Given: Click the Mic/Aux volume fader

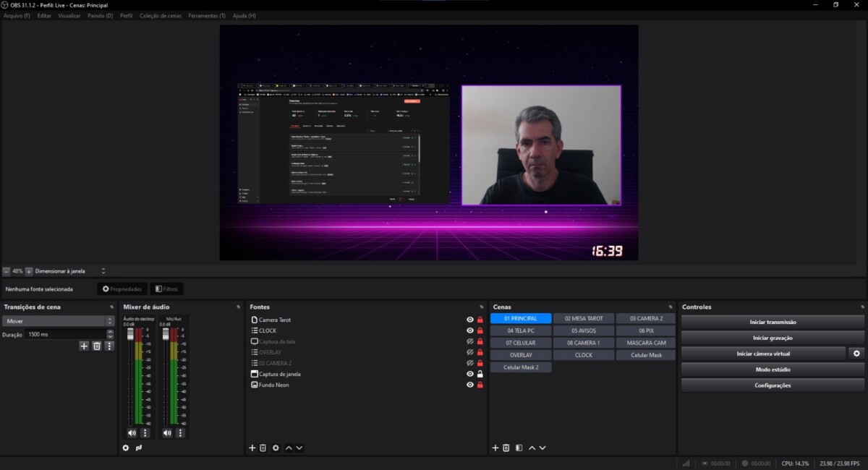Looking at the screenshot, I should pyautogui.click(x=166, y=333).
